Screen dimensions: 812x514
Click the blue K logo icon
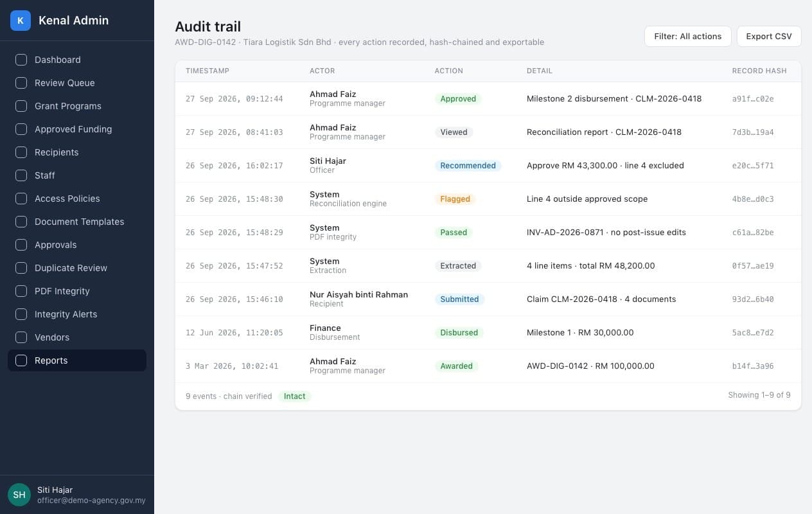pos(21,21)
